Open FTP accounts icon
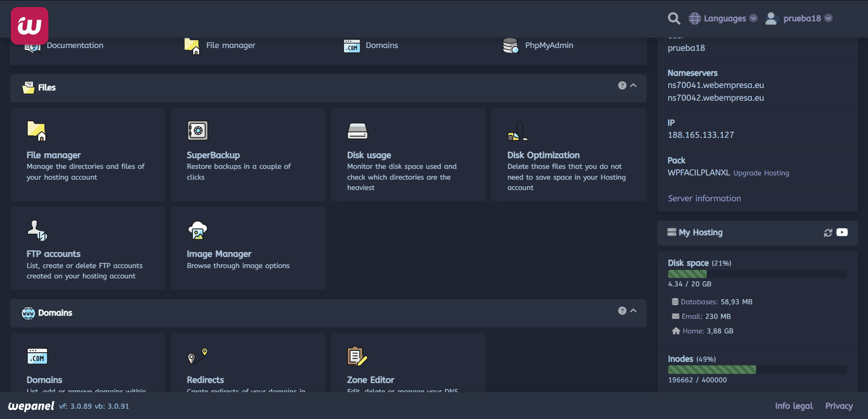The width and height of the screenshot is (868, 419). [x=37, y=230]
